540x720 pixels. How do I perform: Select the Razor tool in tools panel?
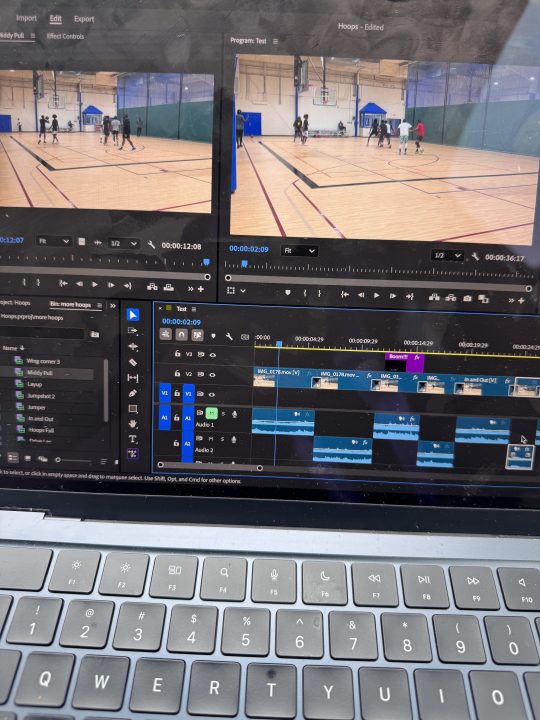[x=133, y=362]
